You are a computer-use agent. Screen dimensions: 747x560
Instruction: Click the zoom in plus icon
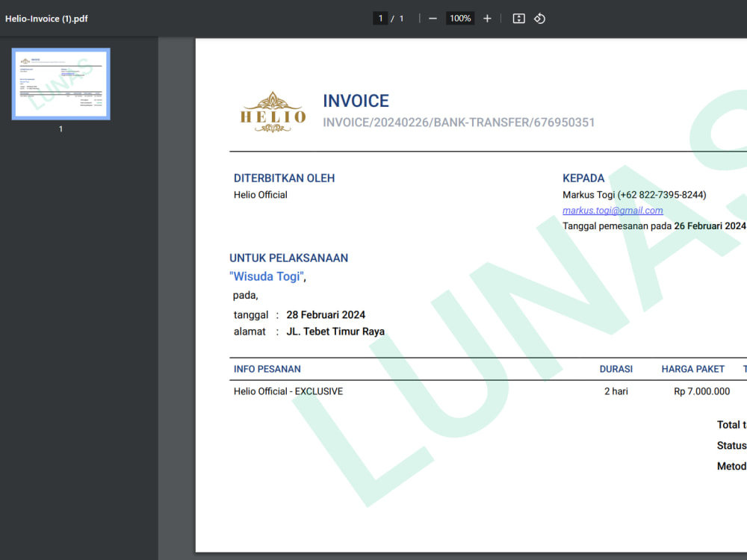click(487, 19)
